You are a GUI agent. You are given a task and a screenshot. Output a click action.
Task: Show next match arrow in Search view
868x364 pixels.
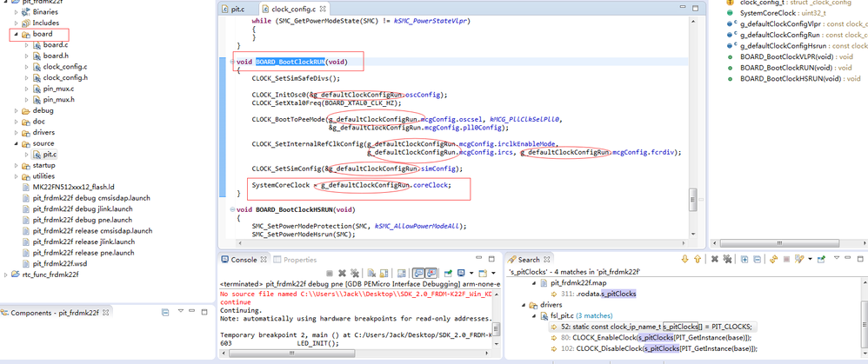684,259
